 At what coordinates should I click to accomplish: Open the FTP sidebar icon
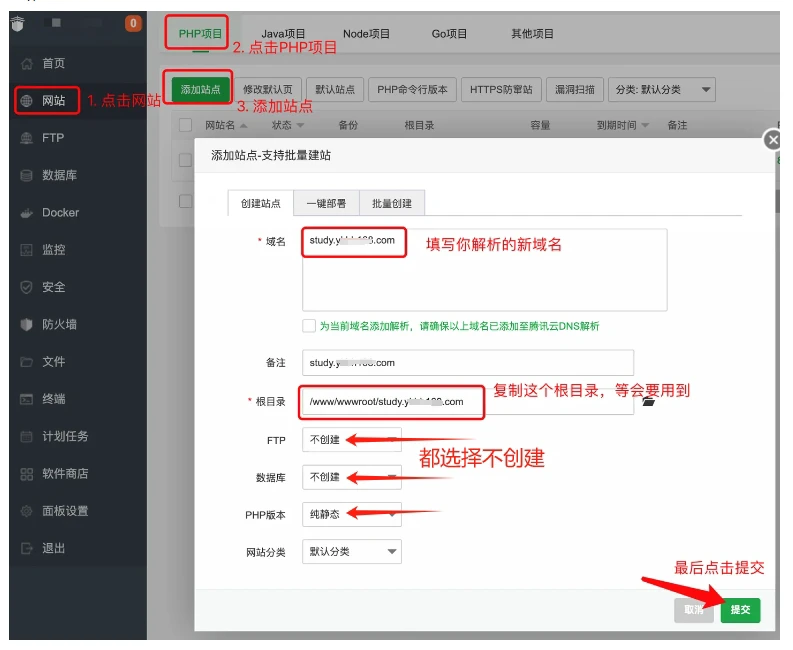27,138
